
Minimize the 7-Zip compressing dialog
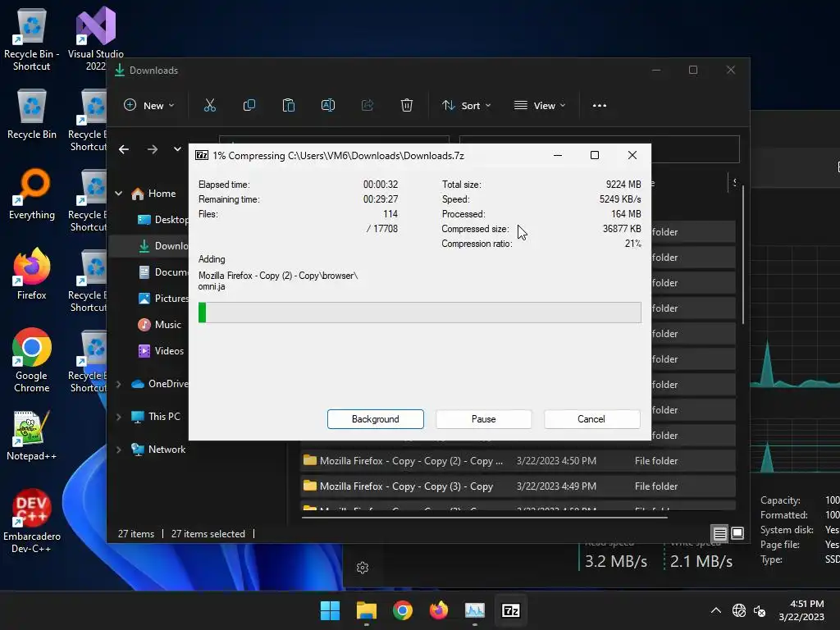[x=558, y=155]
